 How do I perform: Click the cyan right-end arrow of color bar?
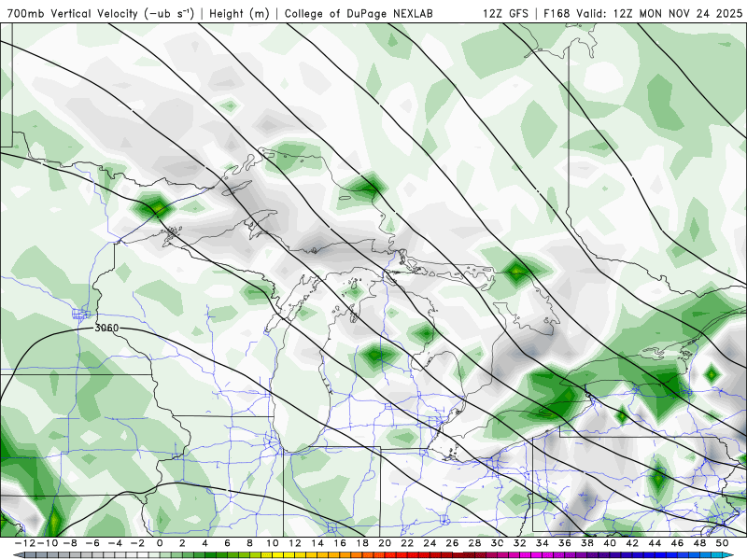pos(729,555)
